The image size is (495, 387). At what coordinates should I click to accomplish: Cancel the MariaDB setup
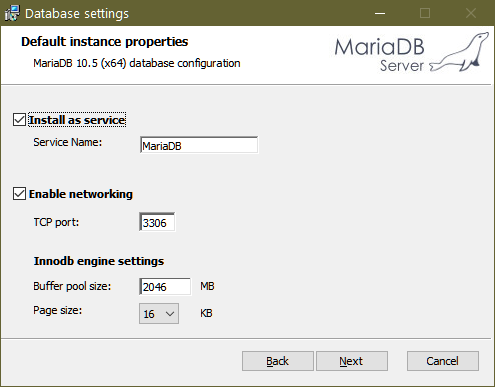tap(443, 361)
